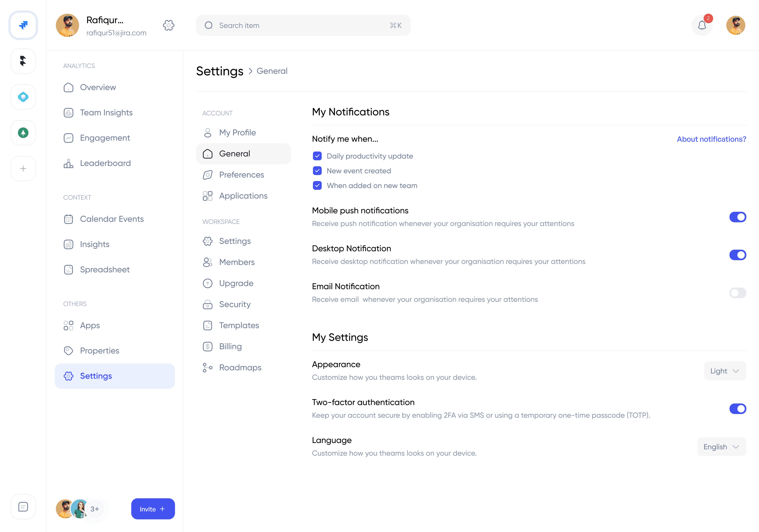Uncheck Daily productivity update checkbox
The image size is (759, 532).
pos(317,156)
